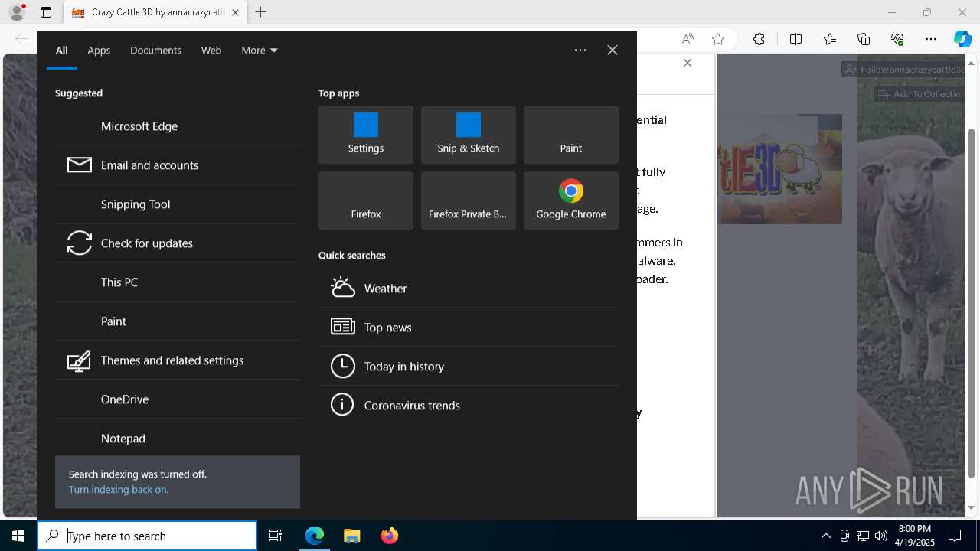Open Notepad suggestion
The height and width of the screenshot is (551, 980).
tap(177, 438)
